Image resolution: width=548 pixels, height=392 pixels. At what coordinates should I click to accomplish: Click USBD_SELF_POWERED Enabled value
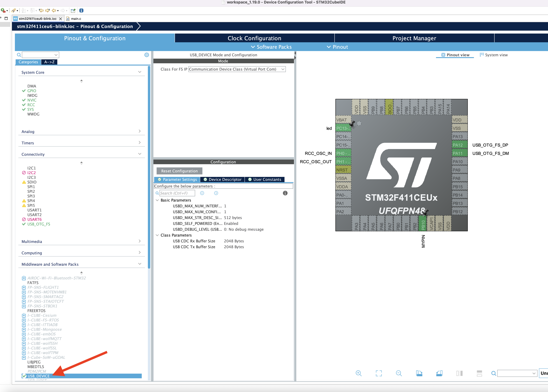pyautogui.click(x=231, y=224)
